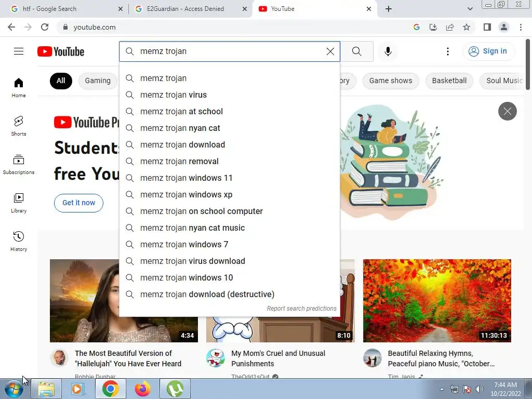Go back using browser back arrow

tap(11, 27)
